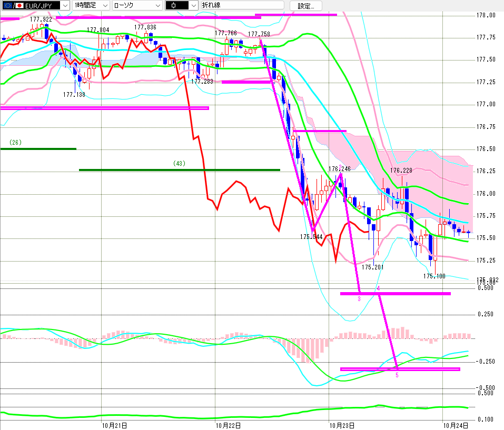
Task: Click the 折れ線 field
Action: click(x=243, y=5)
